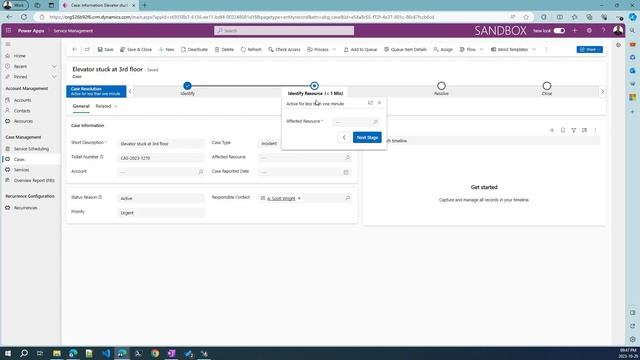Click the Next Stage button
Screen dimensions: 640x360
point(367,138)
